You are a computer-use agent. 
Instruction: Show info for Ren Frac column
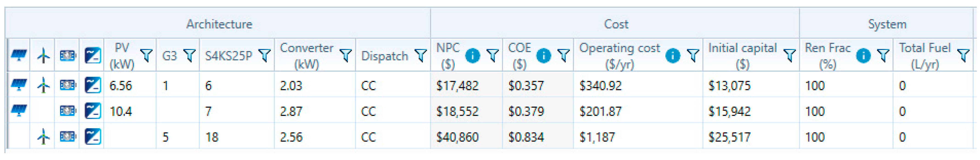[x=863, y=56]
